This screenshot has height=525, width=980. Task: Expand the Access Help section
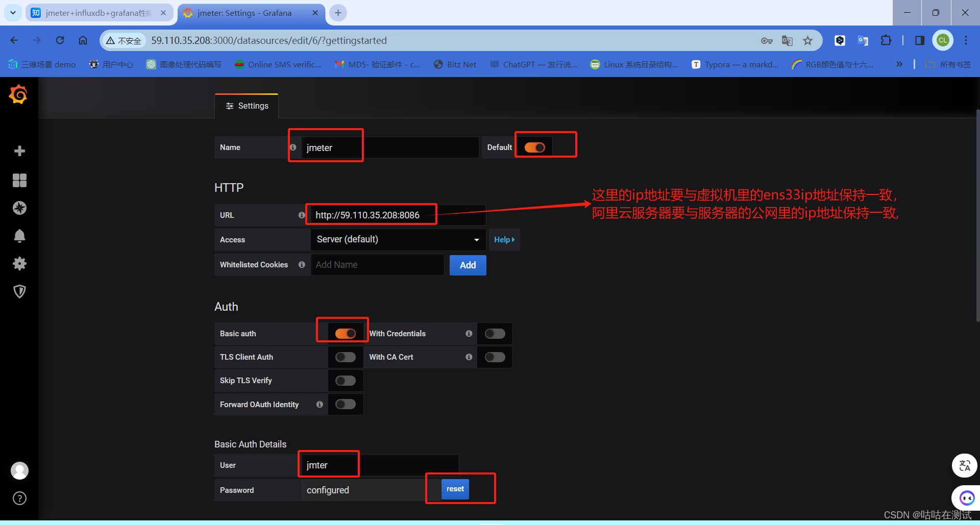pos(504,240)
